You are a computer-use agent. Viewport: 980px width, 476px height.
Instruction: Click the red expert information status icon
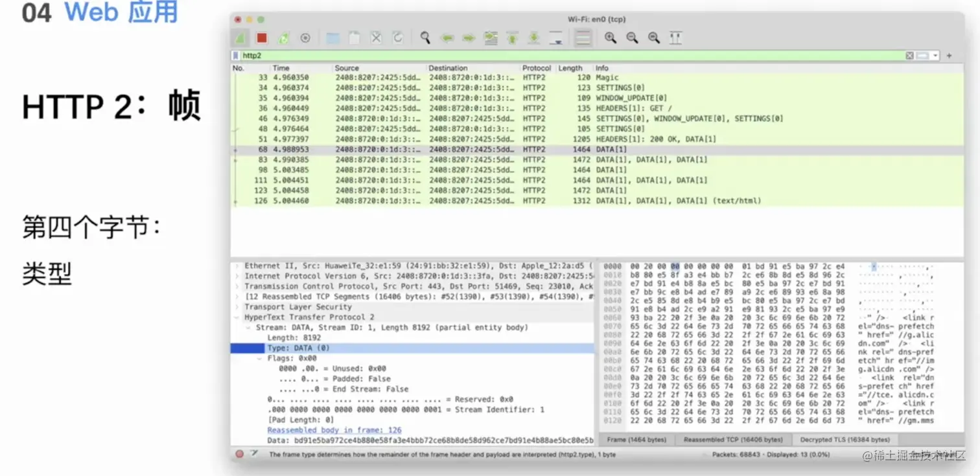tap(239, 455)
